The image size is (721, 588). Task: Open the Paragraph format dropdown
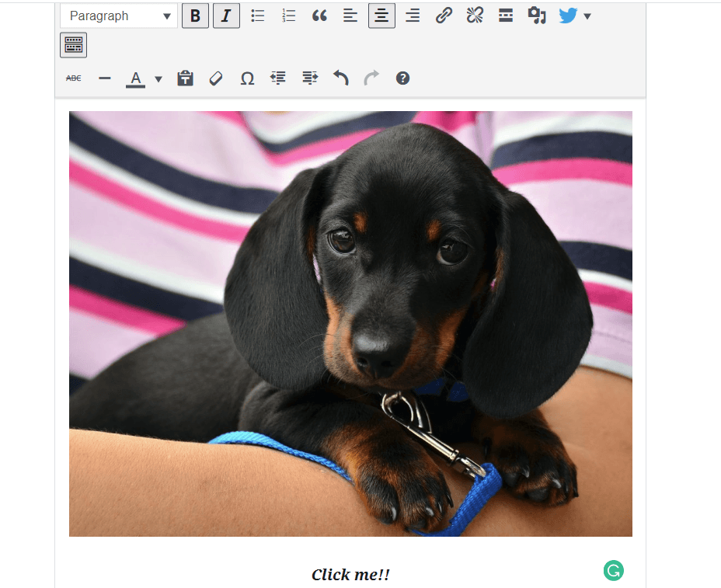coord(119,16)
